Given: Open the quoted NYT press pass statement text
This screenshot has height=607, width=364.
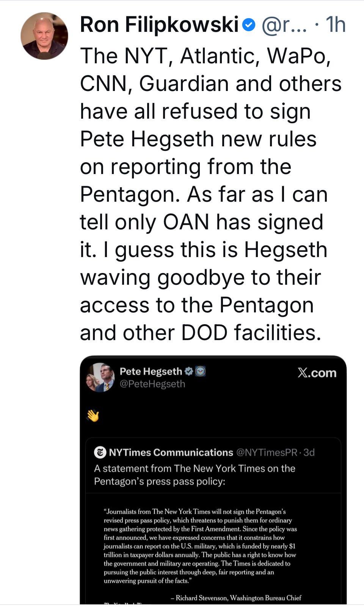Looking at the screenshot, I should [x=194, y=475].
